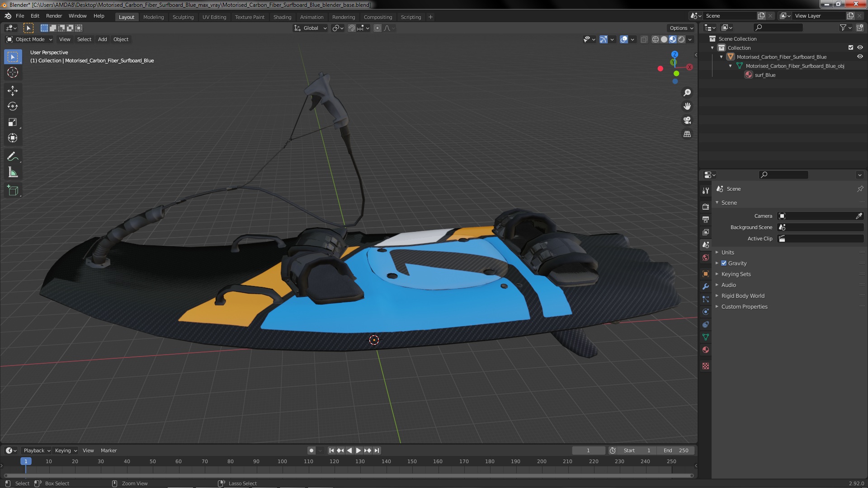Click the End frame field
This screenshot has height=488, width=868.
[x=676, y=450]
